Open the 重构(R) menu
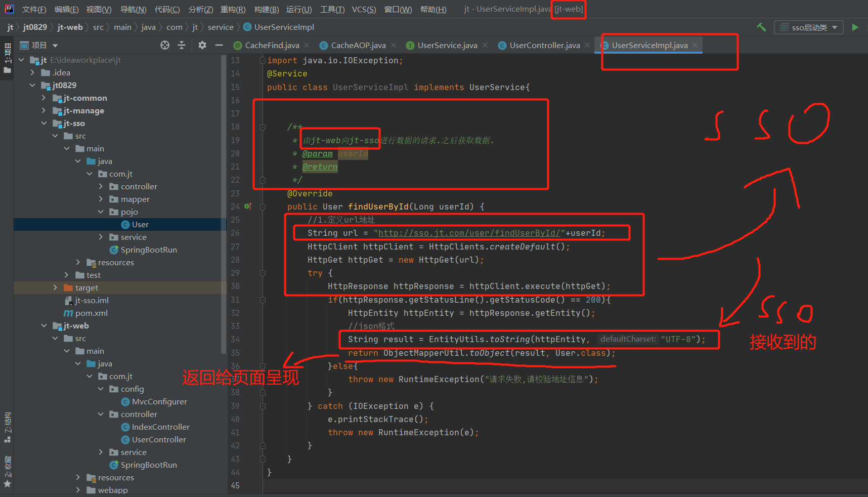The height and width of the screenshot is (497, 868). pos(233,10)
